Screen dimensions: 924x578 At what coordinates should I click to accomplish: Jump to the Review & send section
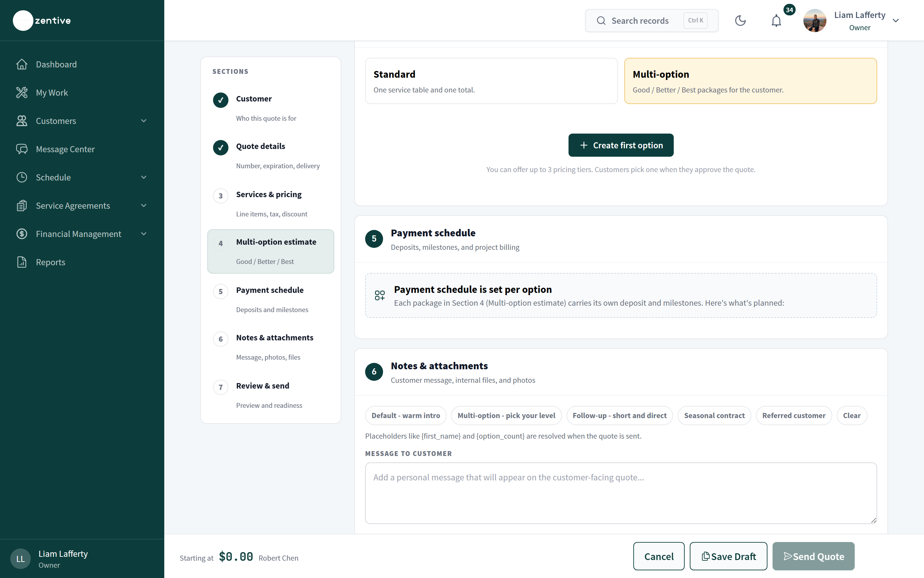(271, 395)
